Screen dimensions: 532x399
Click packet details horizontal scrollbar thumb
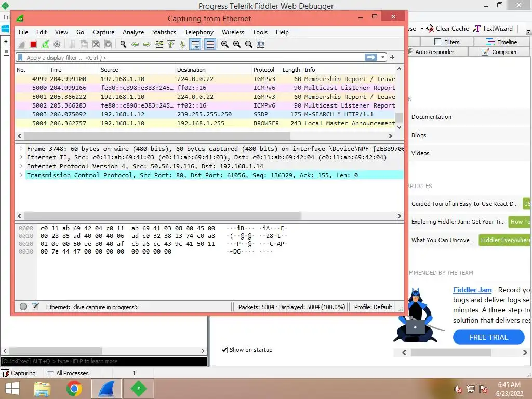162,216
